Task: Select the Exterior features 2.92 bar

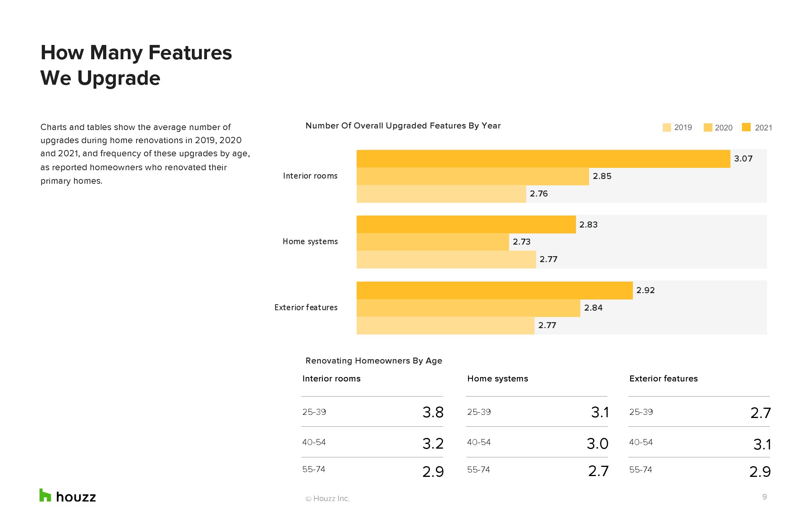Action: coord(494,290)
